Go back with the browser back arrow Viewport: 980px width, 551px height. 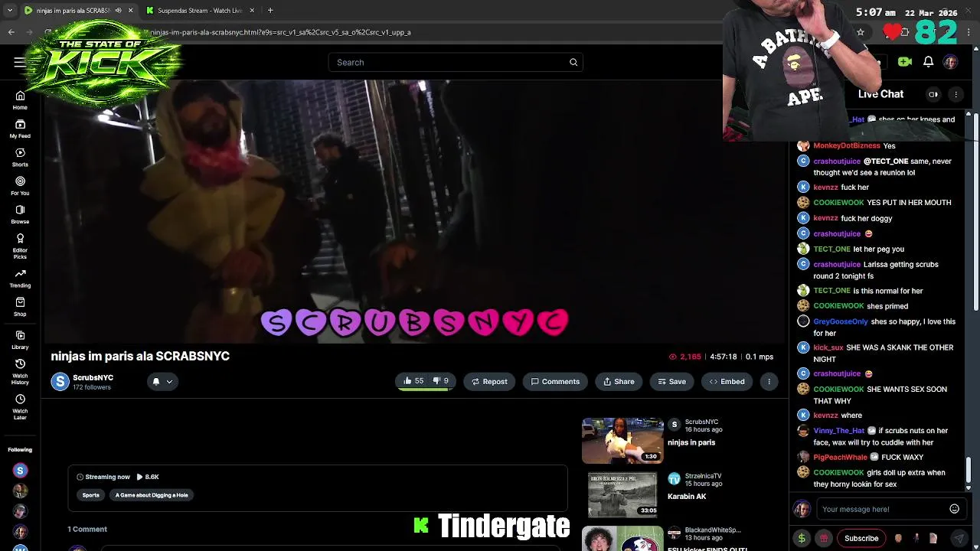[x=11, y=32]
